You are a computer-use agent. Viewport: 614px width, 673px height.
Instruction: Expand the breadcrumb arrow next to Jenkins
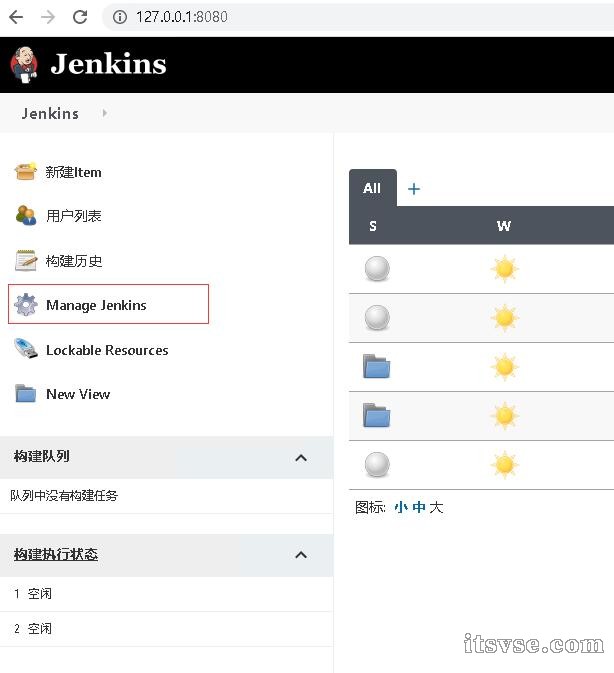pos(104,113)
